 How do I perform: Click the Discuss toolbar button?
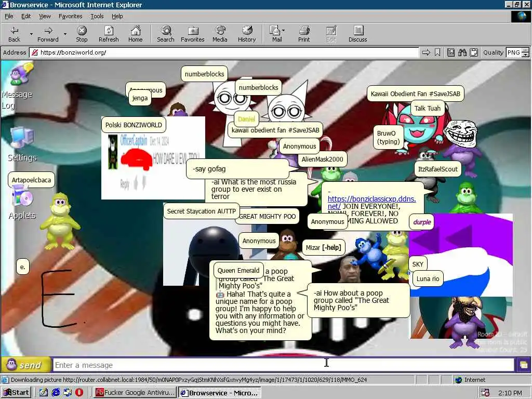[x=357, y=34]
